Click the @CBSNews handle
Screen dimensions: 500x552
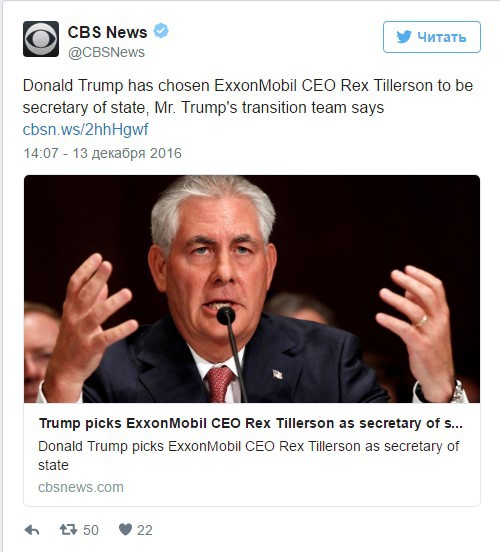pyautogui.click(x=106, y=52)
